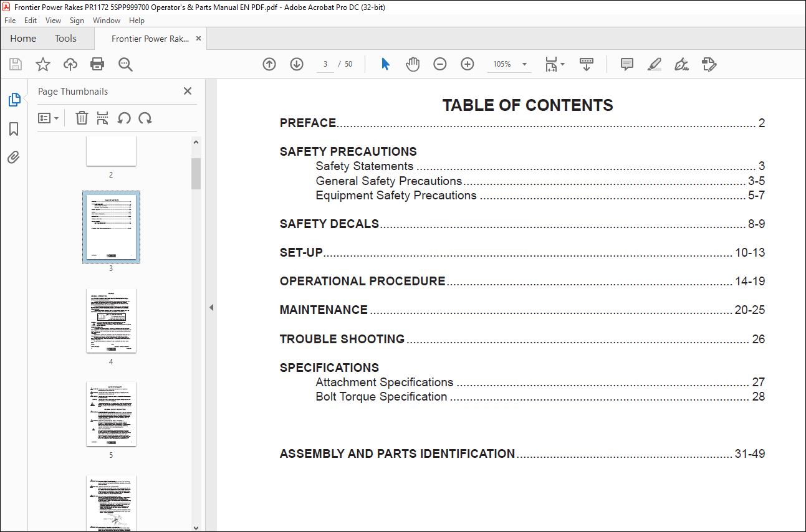Open the Edit menu

pyautogui.click(x=31, y=21)
